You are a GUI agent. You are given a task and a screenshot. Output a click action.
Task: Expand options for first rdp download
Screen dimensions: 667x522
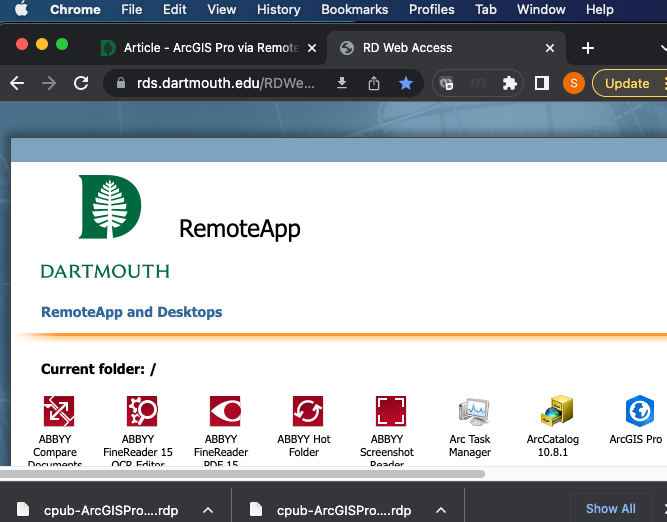pyautogui.click(x=208, y=510)
